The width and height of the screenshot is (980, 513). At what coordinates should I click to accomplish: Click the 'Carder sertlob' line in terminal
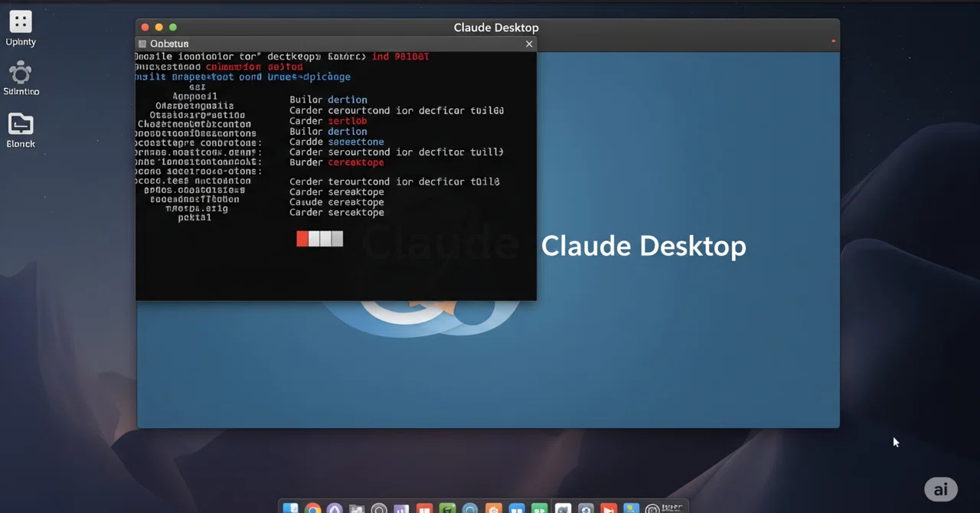pyautogui.click(x=328, y=121)
